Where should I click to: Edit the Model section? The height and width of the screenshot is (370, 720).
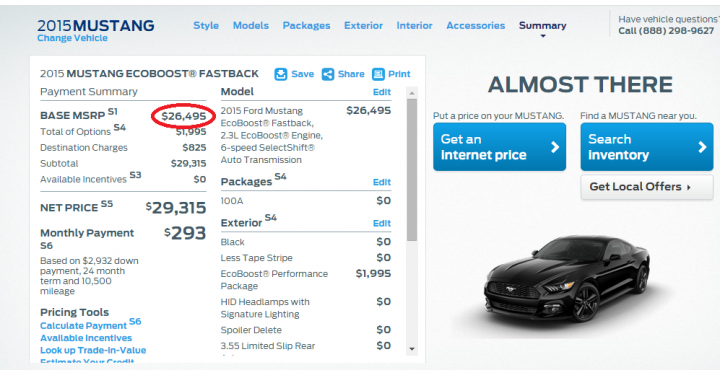tap(382, 92)
